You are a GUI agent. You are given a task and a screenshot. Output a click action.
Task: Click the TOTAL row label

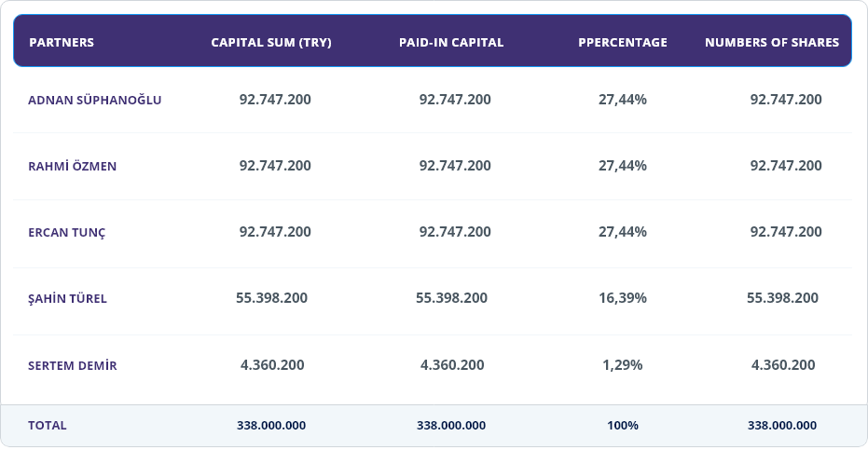point(48,425)
